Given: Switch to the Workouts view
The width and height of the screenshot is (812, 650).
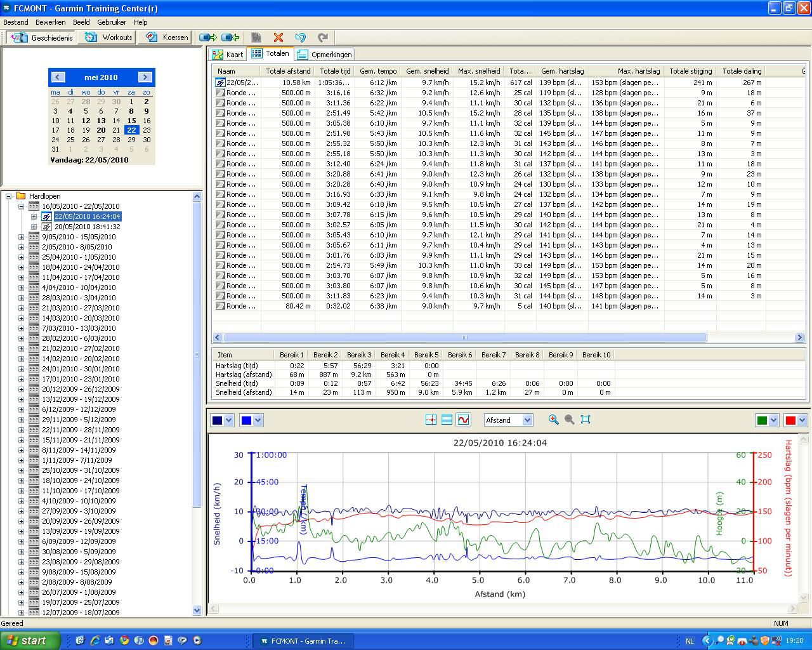Looking at the screenshot, I should 109,37.
